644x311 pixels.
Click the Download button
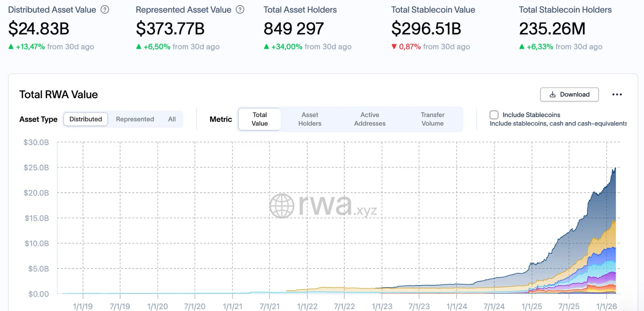tap(569, 94)
